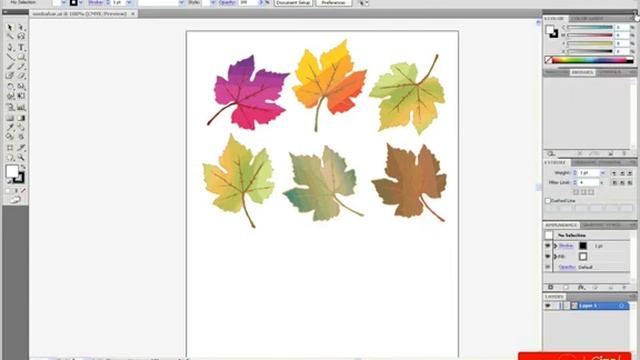The width and height of the screenshot is (640, 360).
Task: Select the Paintbrush tool
Action: click(10, 67)
